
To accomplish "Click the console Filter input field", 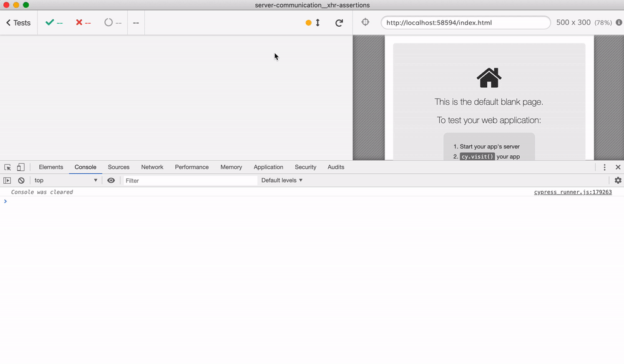I will click(190, 180).
